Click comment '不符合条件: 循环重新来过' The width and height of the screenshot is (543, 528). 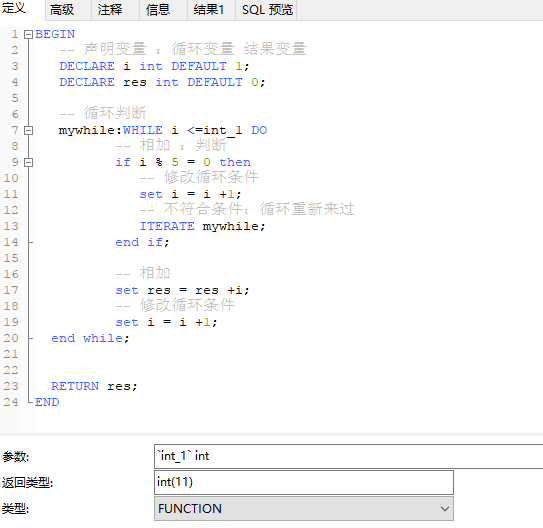(x=247, y=209)
